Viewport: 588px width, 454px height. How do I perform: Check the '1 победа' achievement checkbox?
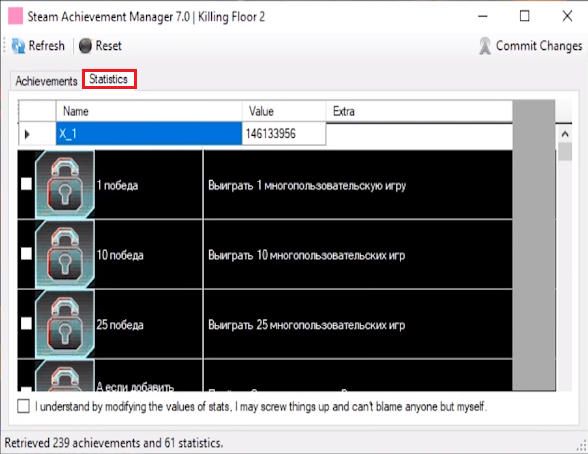(26, 184)
